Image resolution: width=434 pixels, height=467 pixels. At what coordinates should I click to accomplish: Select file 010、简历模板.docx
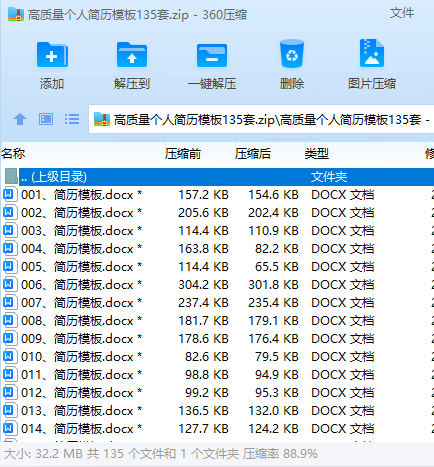217,357
